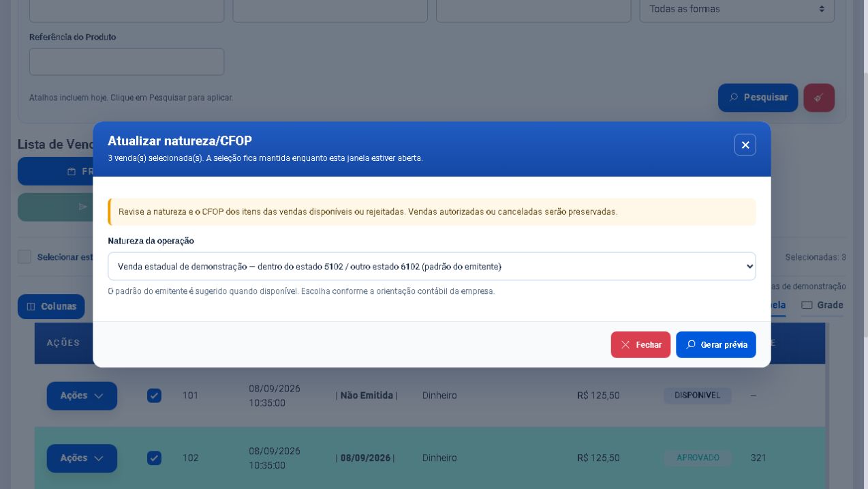Switch to the Grade view tab
Screen dimensions: 868x489
pos(822,306)
